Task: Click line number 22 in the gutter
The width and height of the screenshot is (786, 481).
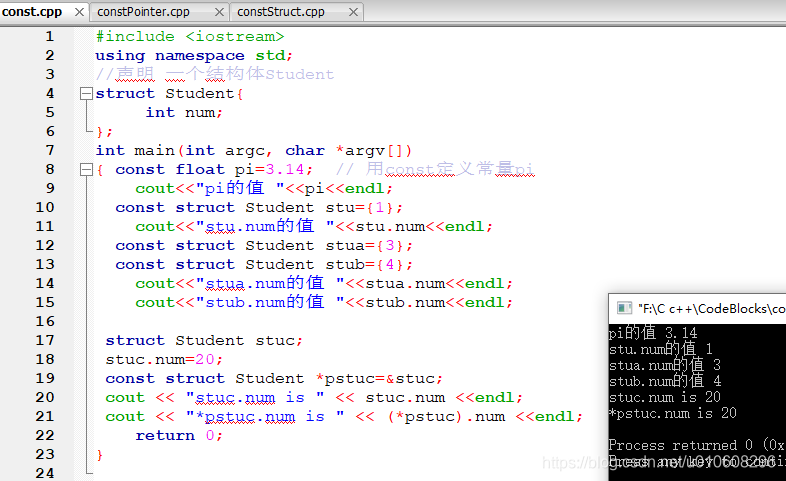Action: pos(45,435)
